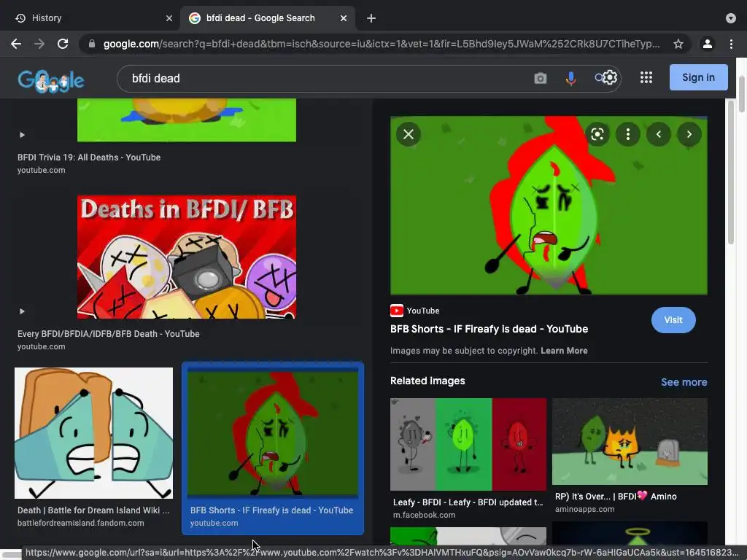This screenshot has width=747, height=560.
Task: Click BFDI Trivia 19: All Deaths caption
Action: tap(89, 157)
